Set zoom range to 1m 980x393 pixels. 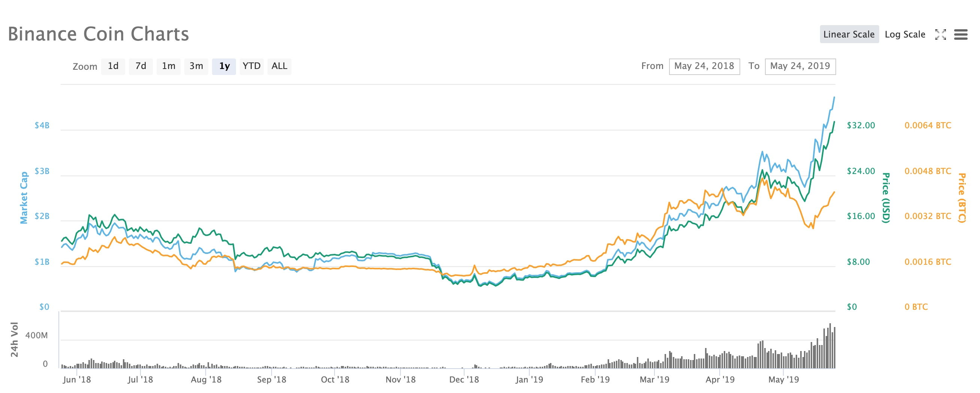pyautogui.click(x=169, y=66)
